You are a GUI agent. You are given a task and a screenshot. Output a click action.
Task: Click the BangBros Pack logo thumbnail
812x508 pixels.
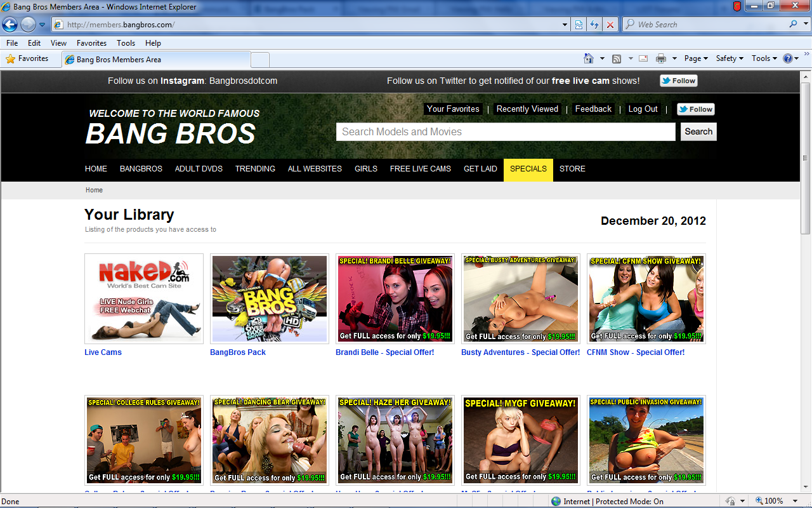tap(270, 298)
